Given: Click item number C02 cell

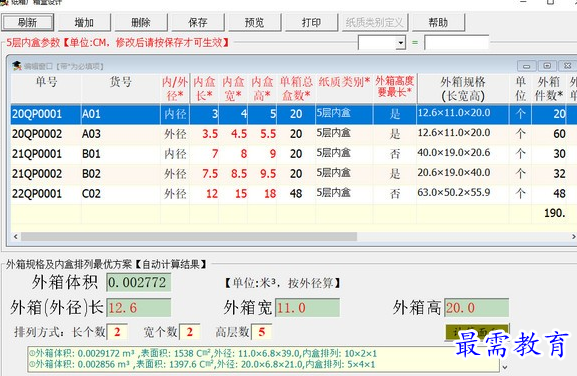Looking at the screenshot, I should [x=121, y=194].
